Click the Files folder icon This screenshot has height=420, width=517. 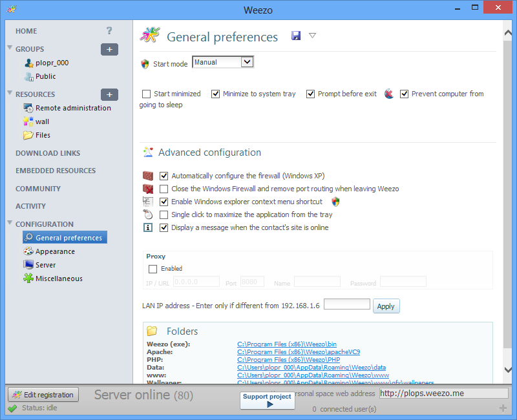click(x=28, y=135)
